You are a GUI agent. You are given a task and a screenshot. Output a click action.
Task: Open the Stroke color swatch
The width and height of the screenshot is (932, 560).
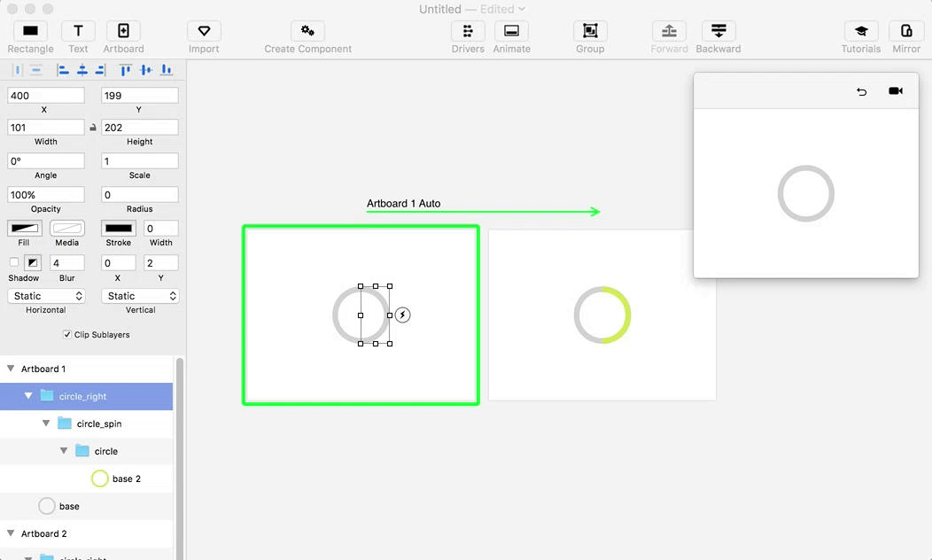point(118,229)
